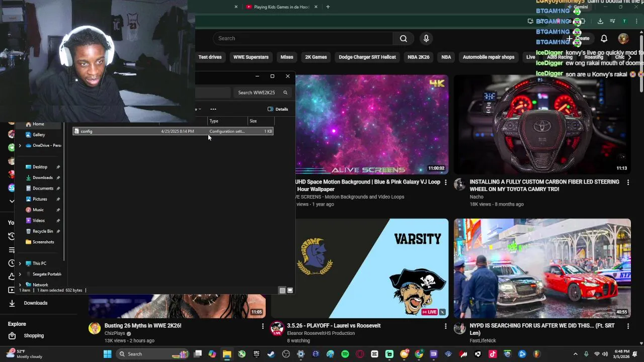Expand the OneDrive tree node
644x362 pixels.
(20, 145)
